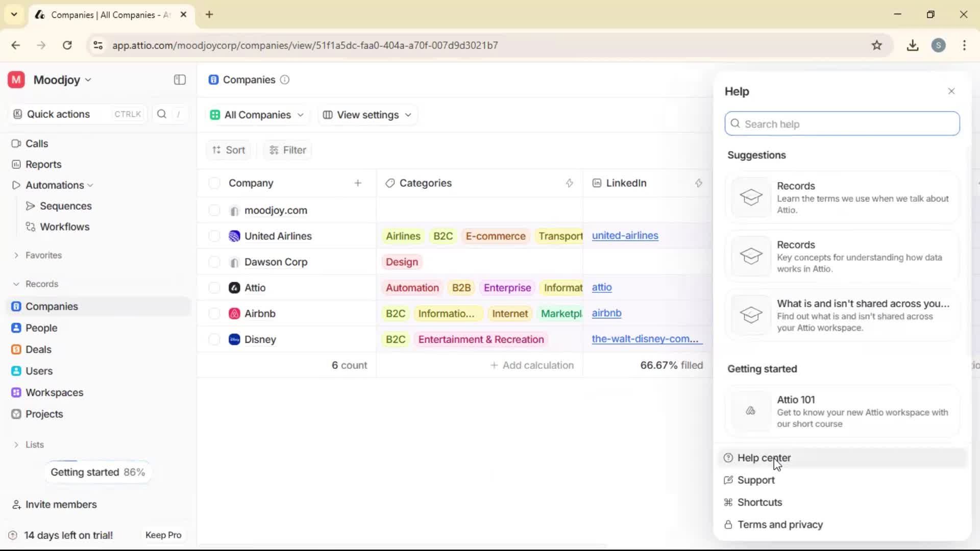980x551 pixels.
Task: Open the Getting started 86% progress card
Action: 97,471
